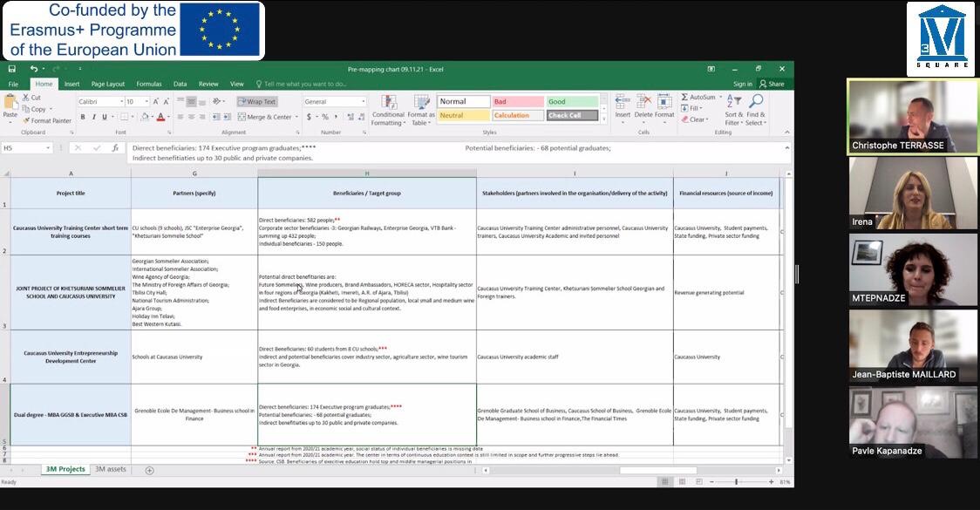
Task: Apply percent style format
Action: click(325, 117)
